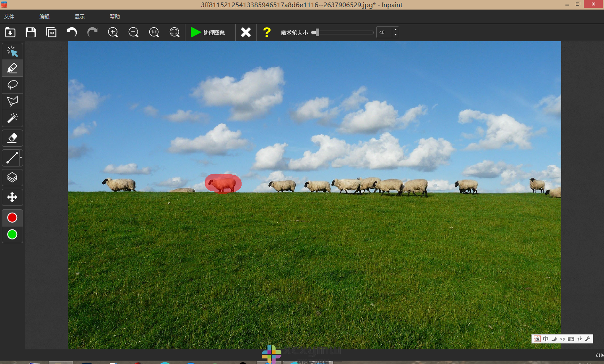
Task: Undo the last action
Action: click(x=72, y=32)
